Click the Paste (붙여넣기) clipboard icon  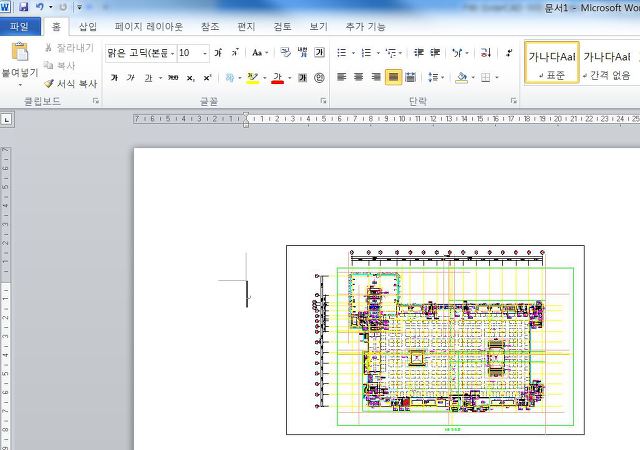click(x=18, y=54)
